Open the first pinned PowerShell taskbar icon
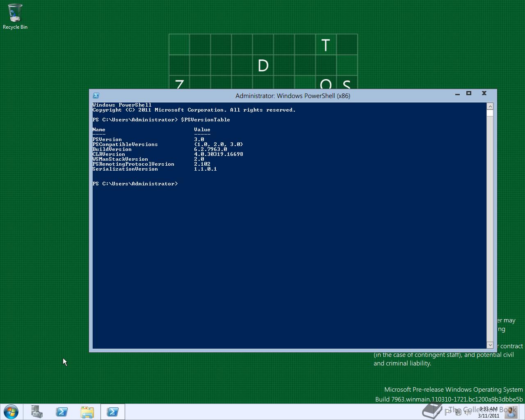The width and height of the screenshot is (525, 420). click(x=62, y=412)
